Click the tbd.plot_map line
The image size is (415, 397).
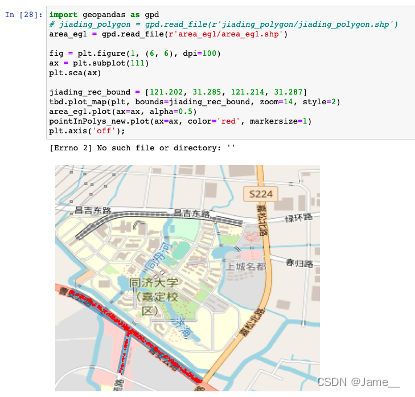tap(194, 102)
